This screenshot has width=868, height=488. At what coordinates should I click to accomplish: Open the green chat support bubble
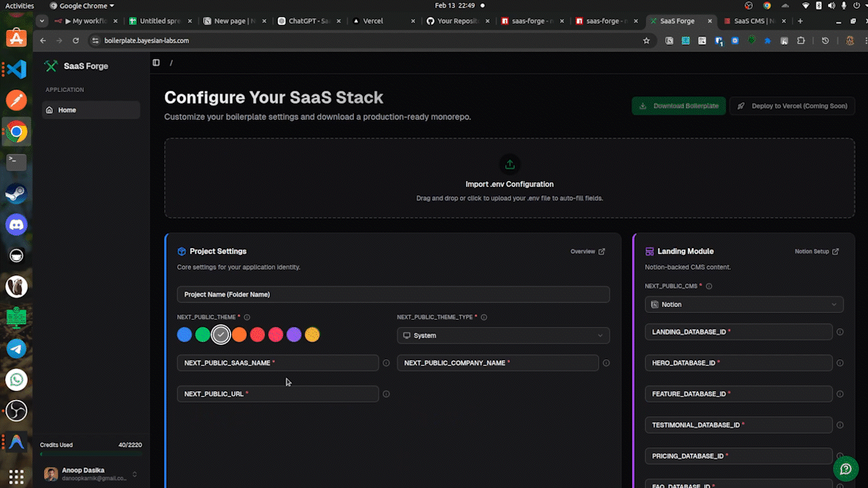click(846, 469)
